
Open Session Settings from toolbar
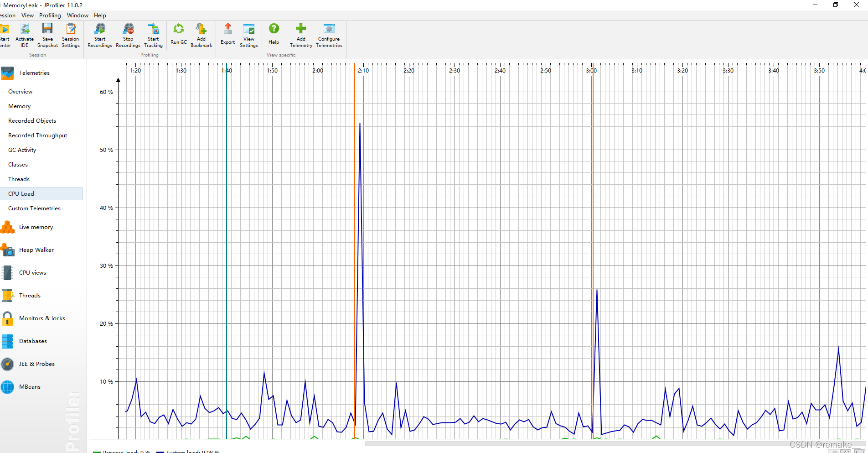click(x=71, y=29)
